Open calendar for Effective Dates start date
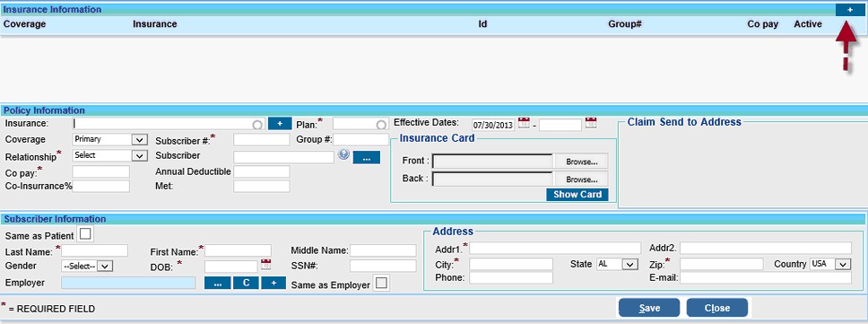The image size is (868, 324). 524,123
